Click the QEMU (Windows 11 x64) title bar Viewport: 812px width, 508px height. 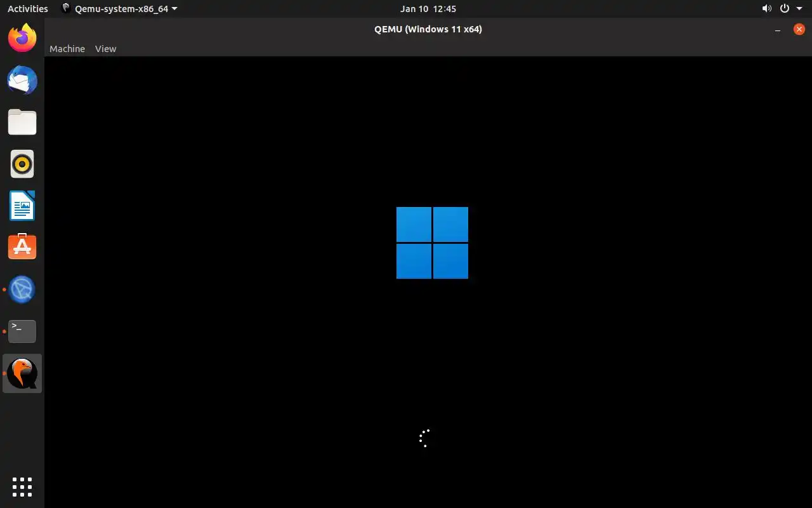click(x=428, y=29)
